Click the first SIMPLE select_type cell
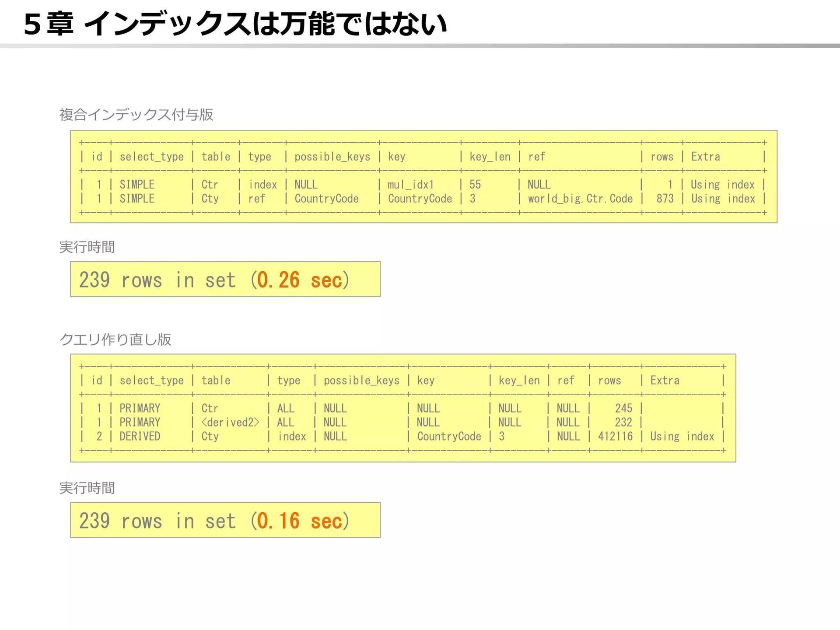 tap(137, 185)
